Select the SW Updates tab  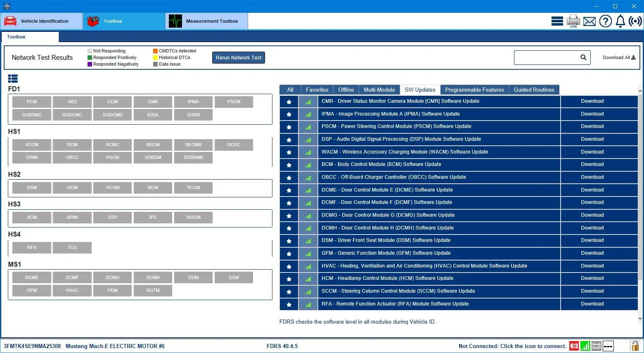click(x=420, y=90)
